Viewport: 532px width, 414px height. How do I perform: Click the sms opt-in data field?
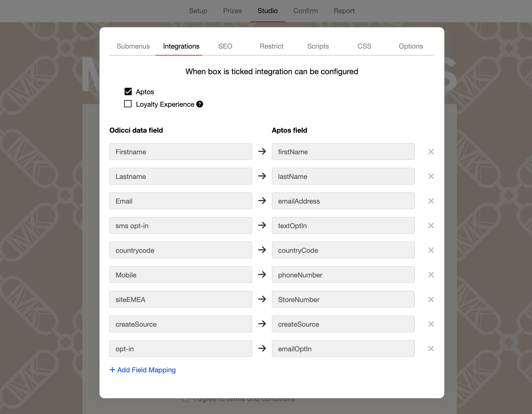(181, 226)
